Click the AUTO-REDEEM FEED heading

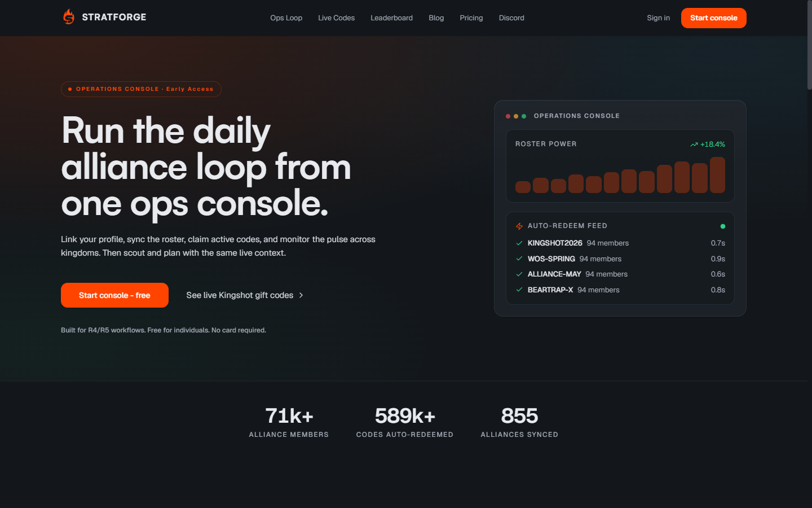pos(567,226)
